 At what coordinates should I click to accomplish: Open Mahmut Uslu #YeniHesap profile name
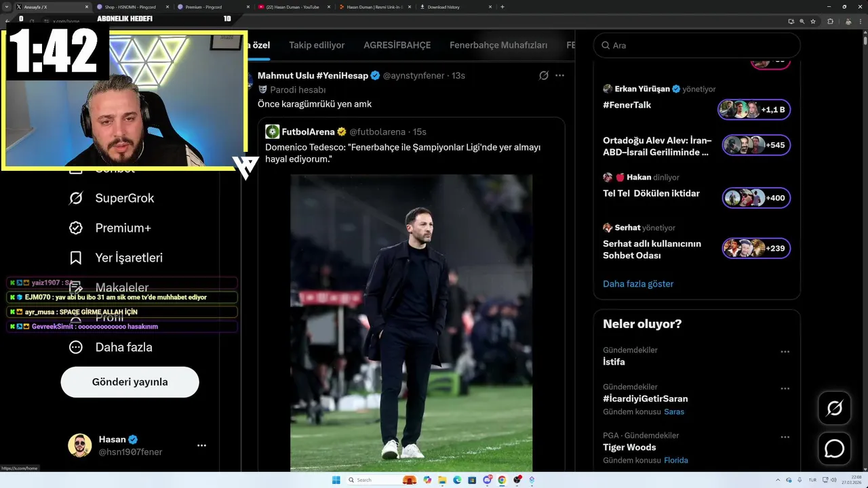pyautogui.click(x=313, y=75)
